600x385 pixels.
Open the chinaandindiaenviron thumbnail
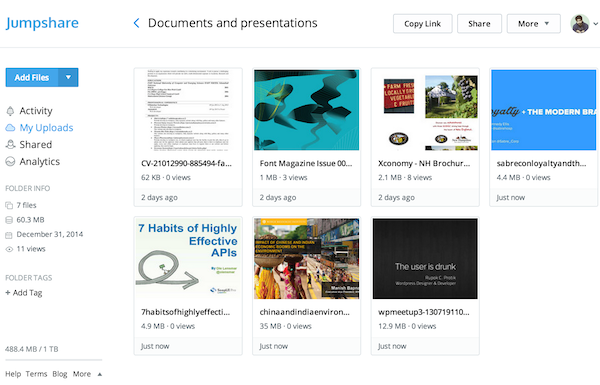(x=307, y=259)
